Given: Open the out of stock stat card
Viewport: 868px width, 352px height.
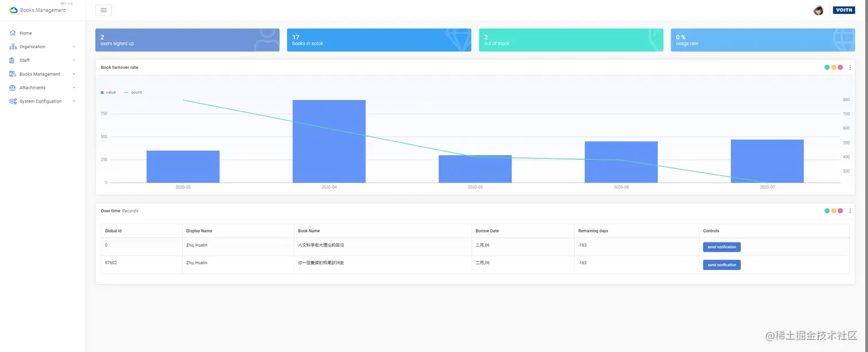Looking at the screenshot, I should tap(571, 40).
